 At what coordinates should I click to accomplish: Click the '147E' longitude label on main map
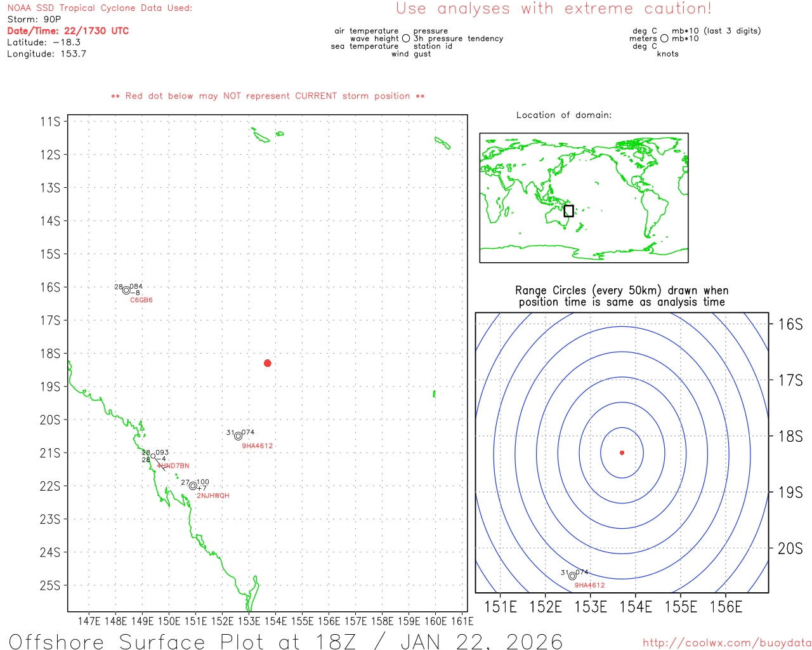tap(89, 621)
